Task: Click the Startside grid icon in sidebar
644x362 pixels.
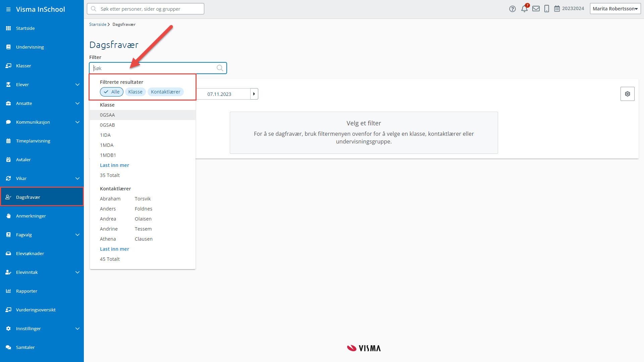Action: coord(8,28)
